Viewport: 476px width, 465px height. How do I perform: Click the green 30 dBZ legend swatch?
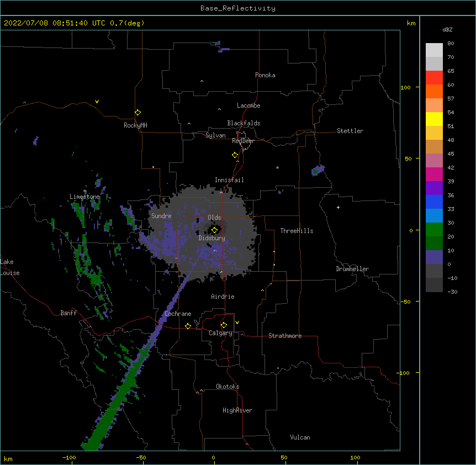[x=434, y=230]
